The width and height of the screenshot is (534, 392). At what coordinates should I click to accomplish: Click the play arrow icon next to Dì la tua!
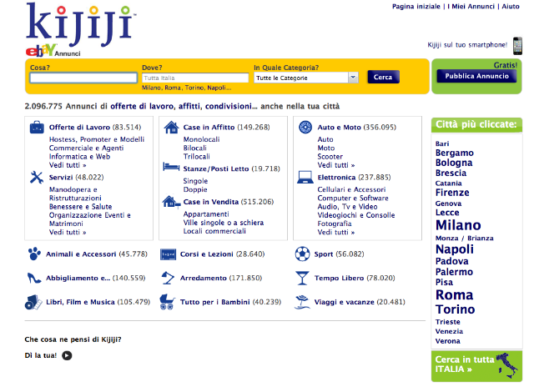point(67,355)
